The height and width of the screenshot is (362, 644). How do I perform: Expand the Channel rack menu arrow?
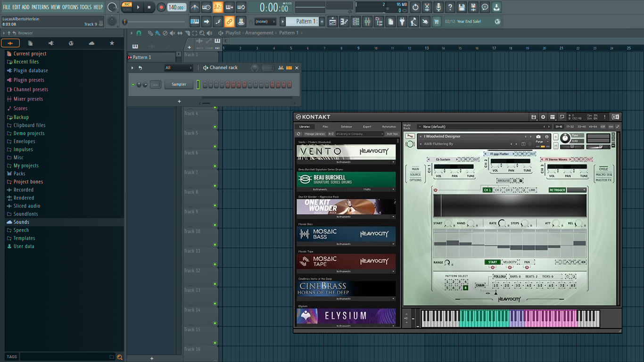click(132, 68)
